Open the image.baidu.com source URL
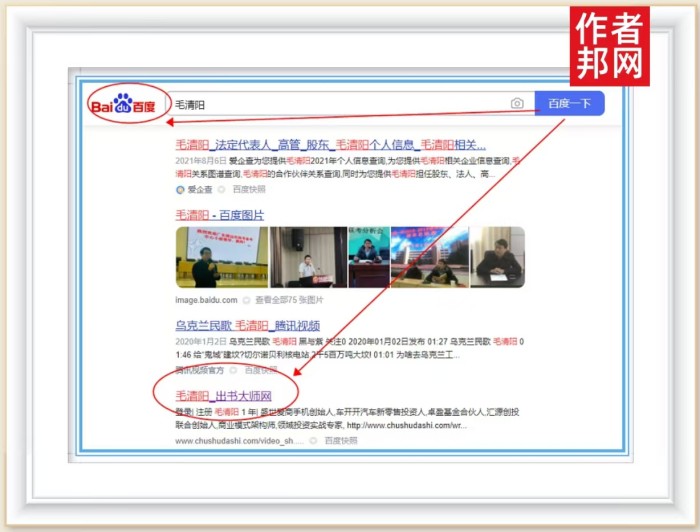 pos(207,299)
